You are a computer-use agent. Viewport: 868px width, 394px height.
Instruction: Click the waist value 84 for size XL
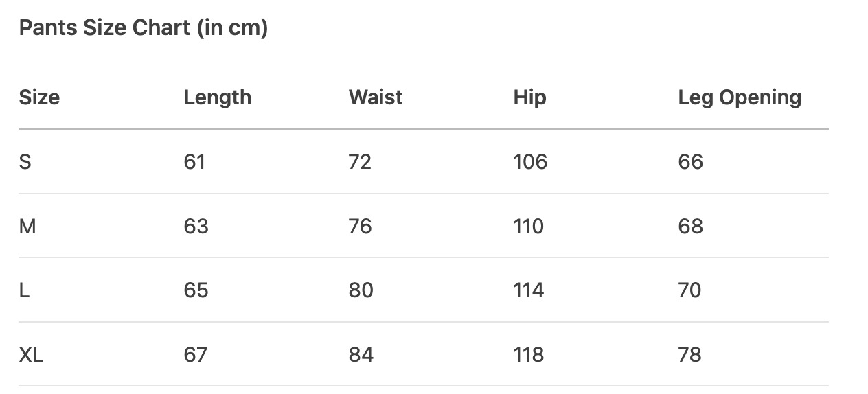[x=361, y=355]
